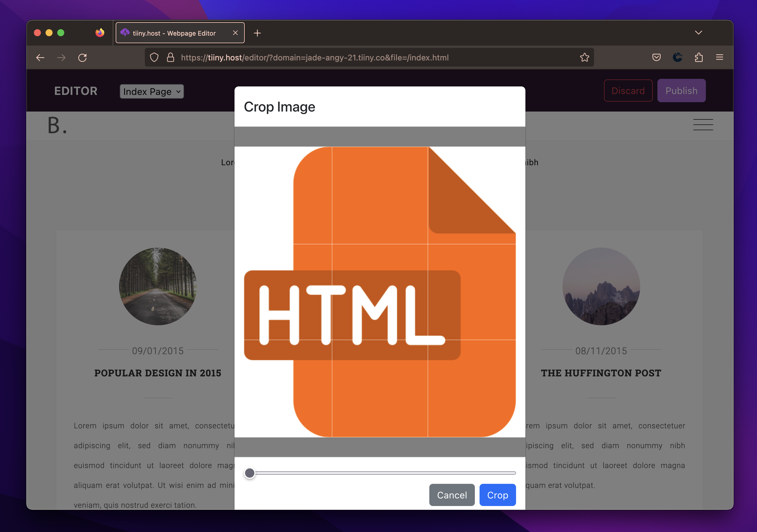Click the mountain circular thumbnail
This screenshot has height=532, width=757.
[x=601, y=286]
